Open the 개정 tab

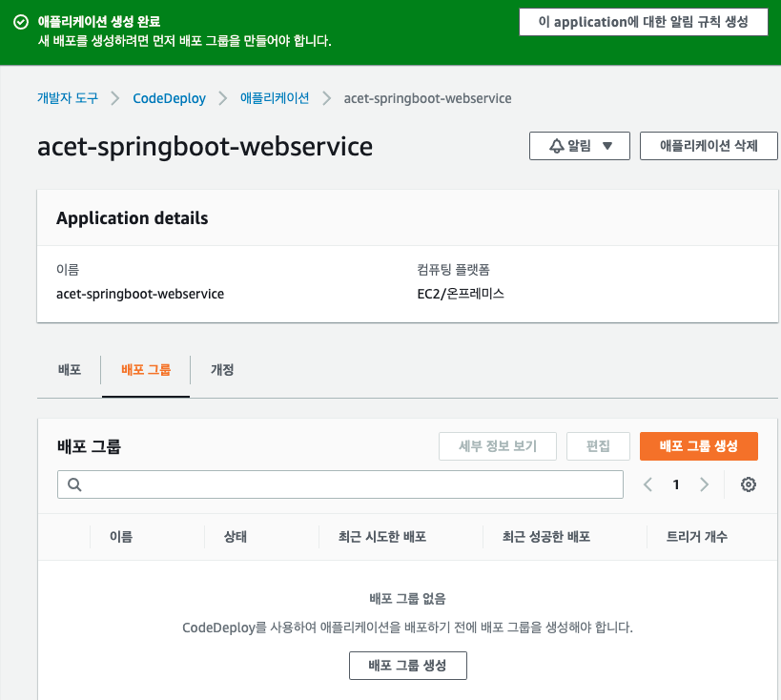click(222, 370)
